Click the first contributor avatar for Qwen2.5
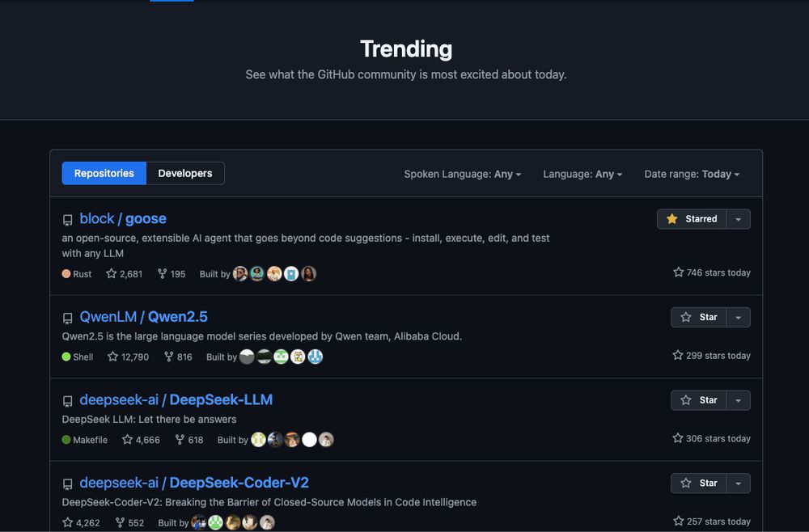The image size is (809, 532). 247,357
